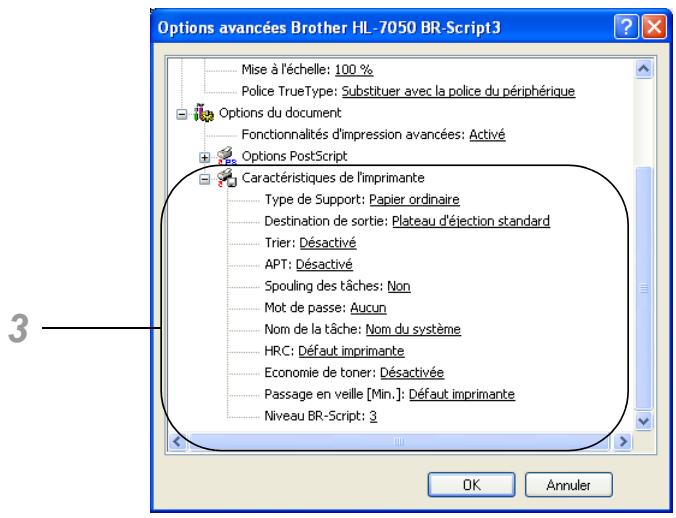The image size is (676, 518).
Task: Click the horizontal scrollbar left arrow
Action: 177,441
